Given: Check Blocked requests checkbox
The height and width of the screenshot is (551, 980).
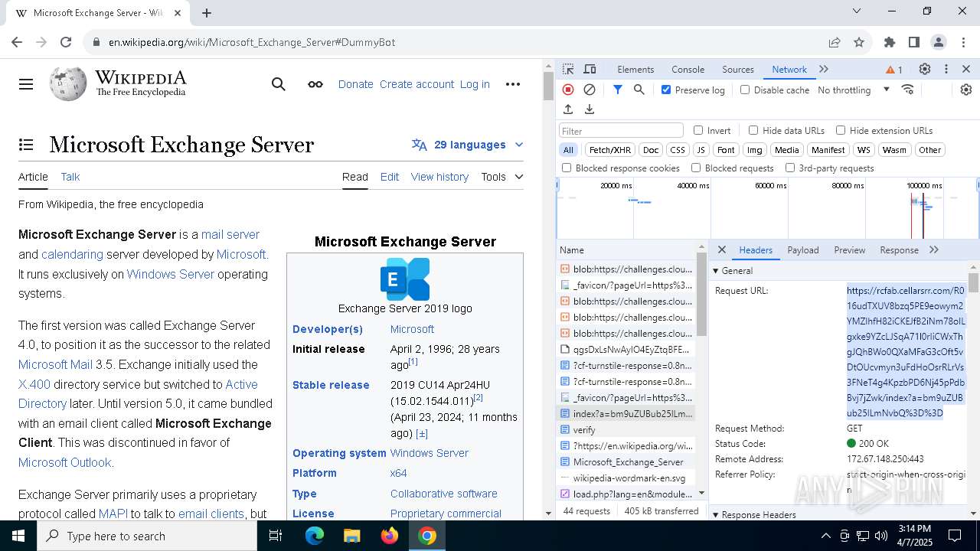Looking at the screenshot, I should (696, 168).
